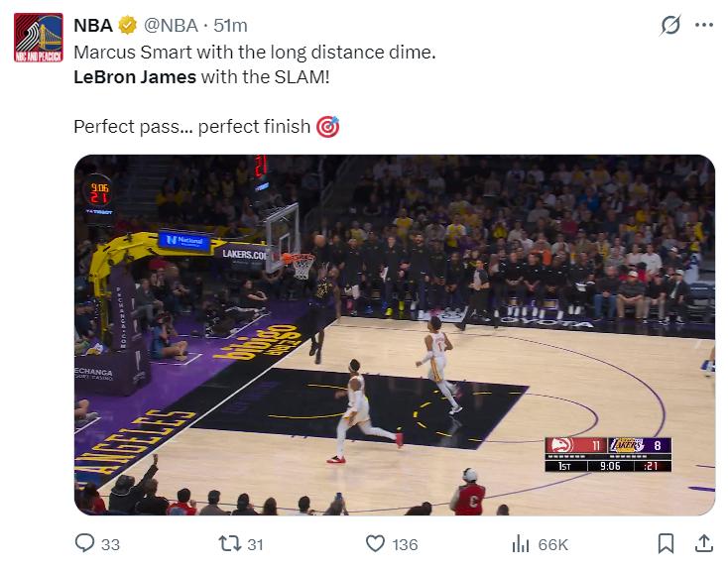Click the "Perfect pass... perfect finish" text
Screen dimensions: 728x570
192,127
